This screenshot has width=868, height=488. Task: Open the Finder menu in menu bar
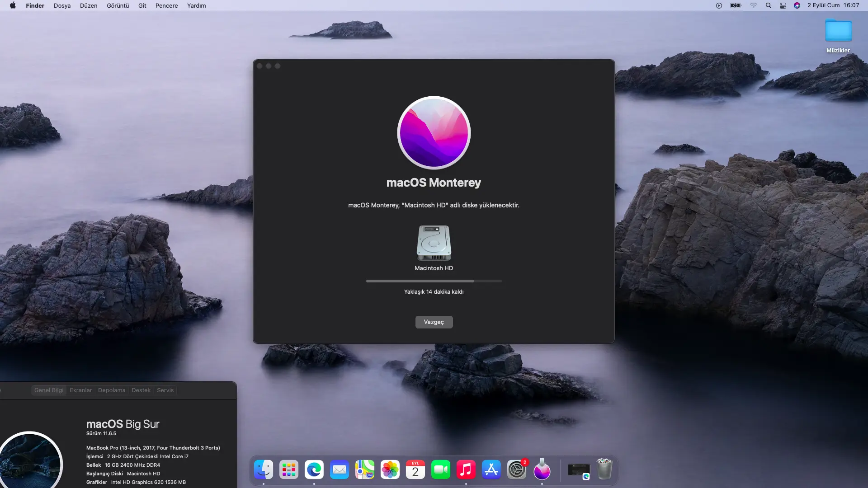click(x=35, y=5)
